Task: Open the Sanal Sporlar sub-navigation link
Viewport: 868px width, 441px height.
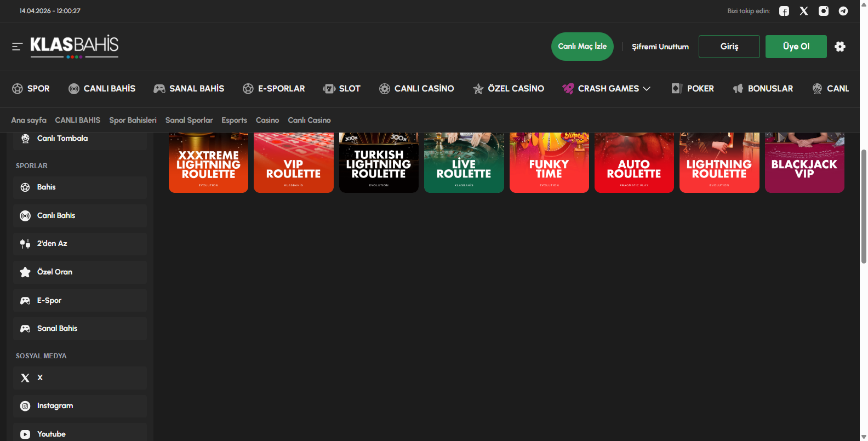Action: [x=189, y=121]
